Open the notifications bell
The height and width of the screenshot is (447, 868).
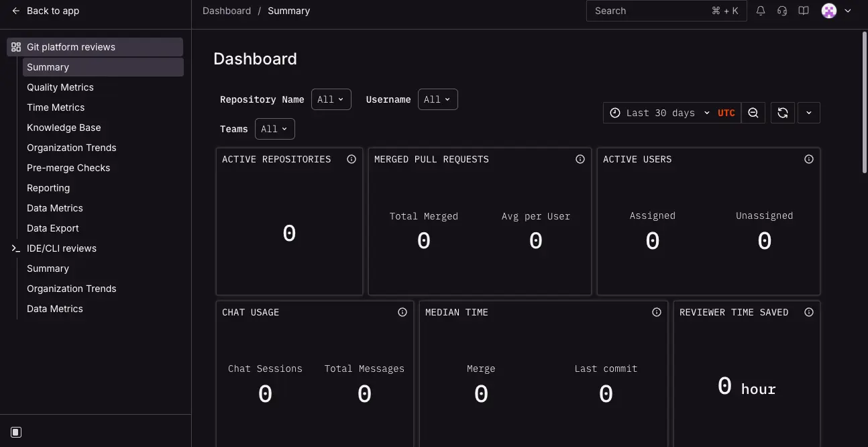pyautogui.click(x=760, y=11)
